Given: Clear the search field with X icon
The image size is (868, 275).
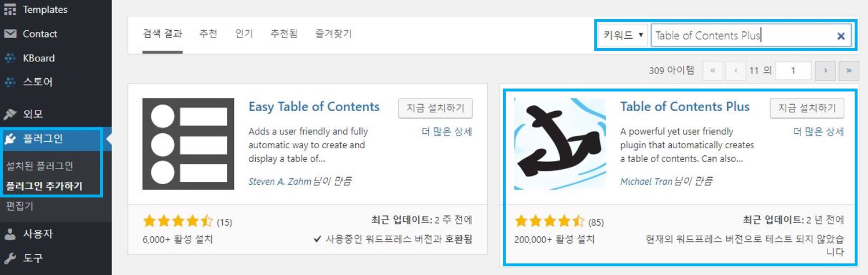Looking at the screenshot, I should coord(841,36).
